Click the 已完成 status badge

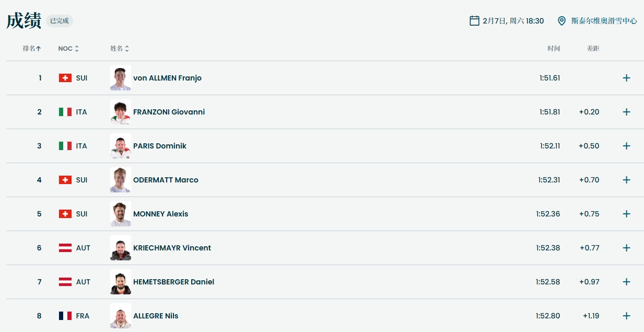pos(59,21)
